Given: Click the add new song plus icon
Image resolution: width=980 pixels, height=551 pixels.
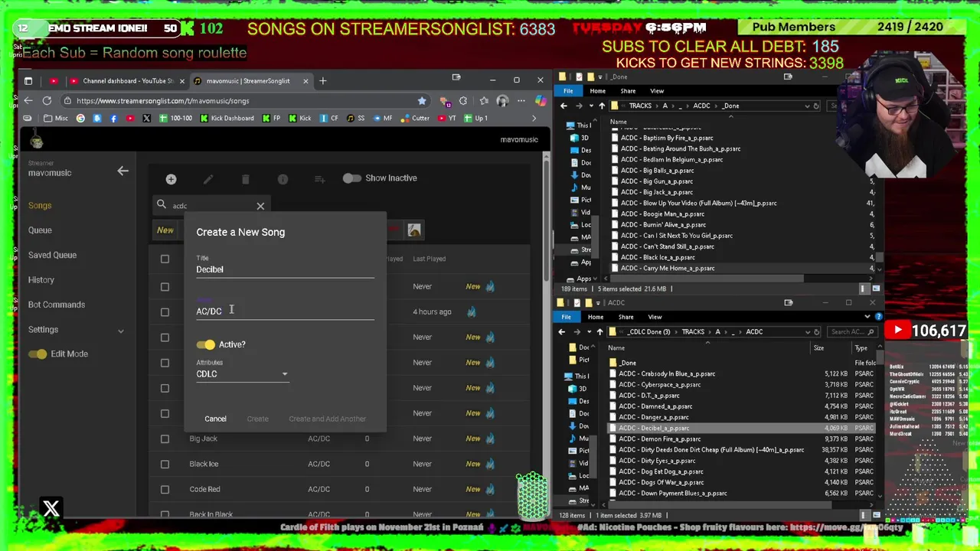Looking at the screenshot, I should pos(171,179).
